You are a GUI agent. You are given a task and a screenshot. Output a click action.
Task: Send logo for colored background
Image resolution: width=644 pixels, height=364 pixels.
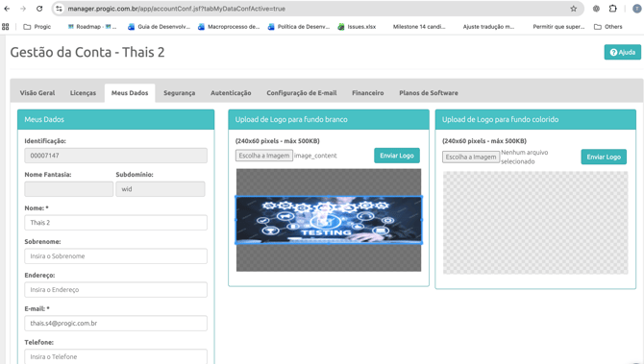pyautogui.click(x=604, y=157)
